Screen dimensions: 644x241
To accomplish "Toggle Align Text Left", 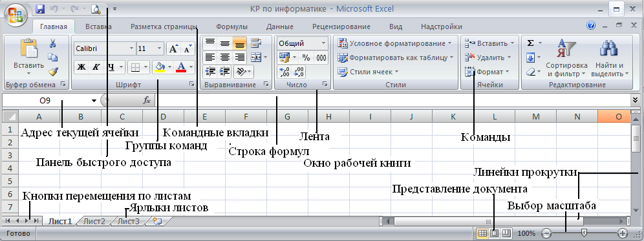I will (210, 57).
